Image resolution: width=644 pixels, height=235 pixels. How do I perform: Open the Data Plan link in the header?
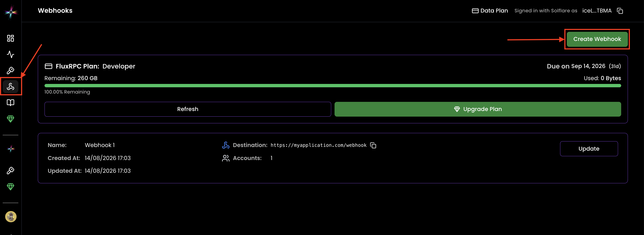[490, 11]
